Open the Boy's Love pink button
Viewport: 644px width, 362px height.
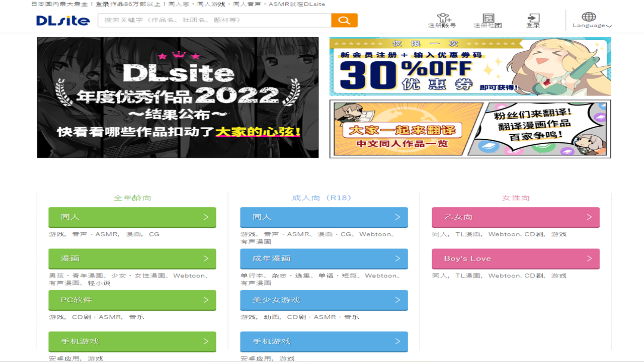[x=516, y=258]
